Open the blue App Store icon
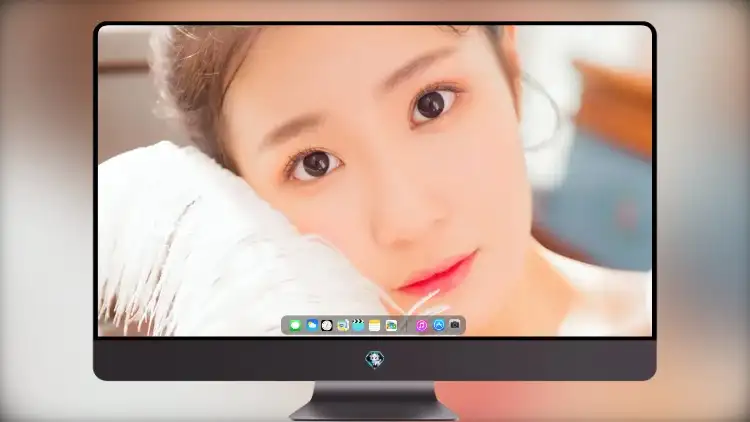 (x=439, y=325)
